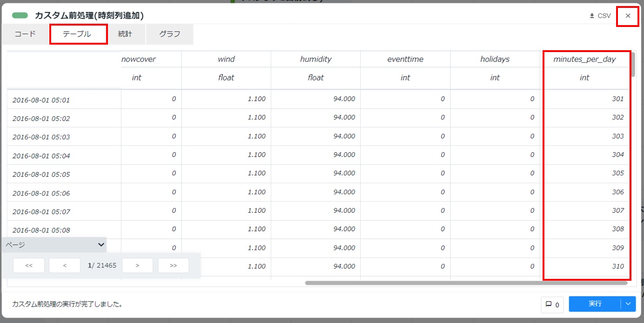The height and width of the screenshot is (323, 644).
Task: Click minutes_per_day value 307
Action: coord(618,211)
